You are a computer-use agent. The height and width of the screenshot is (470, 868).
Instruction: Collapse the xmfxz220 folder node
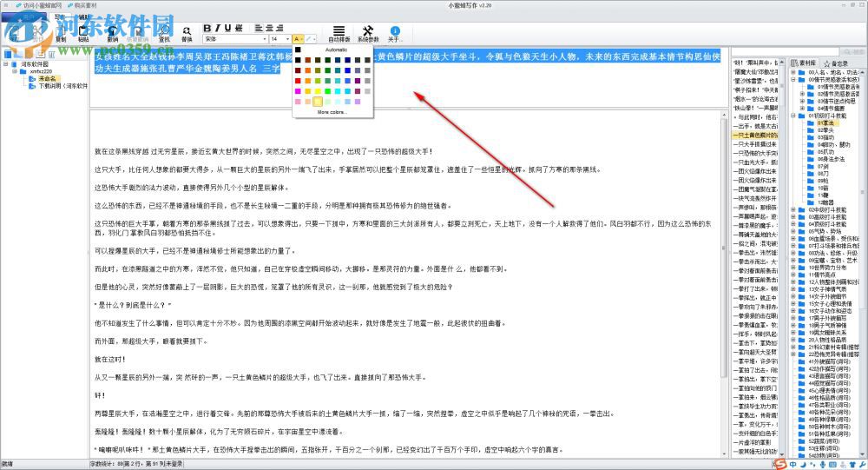15,71
